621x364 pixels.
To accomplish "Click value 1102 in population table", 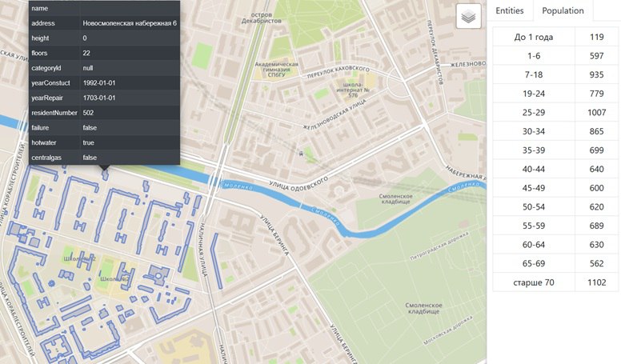I will click(597, 282).
